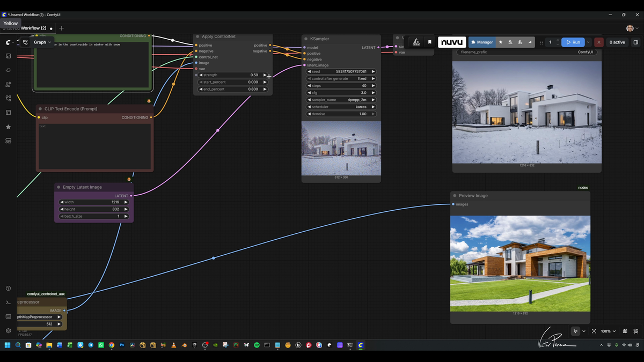Decrease the cfg value left arrow
Image resolution: width=644 pixels, height=362 pixels.
tap(309, 93)
